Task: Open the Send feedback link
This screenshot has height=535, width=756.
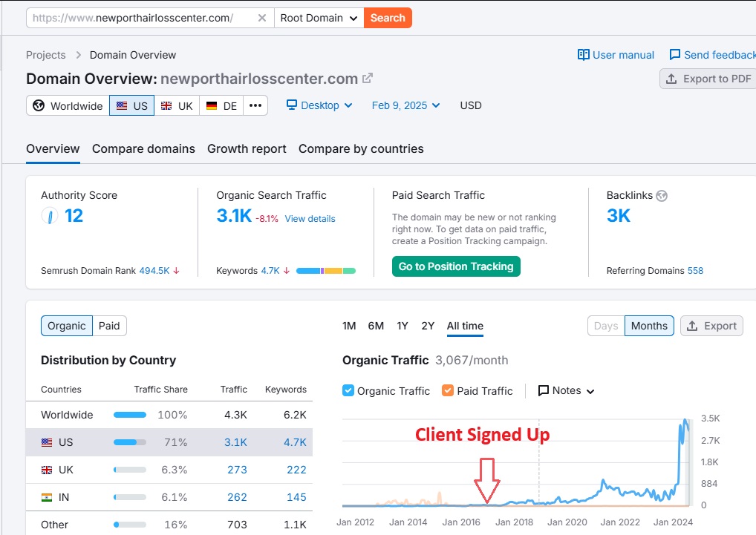Action: pos(713,55)
